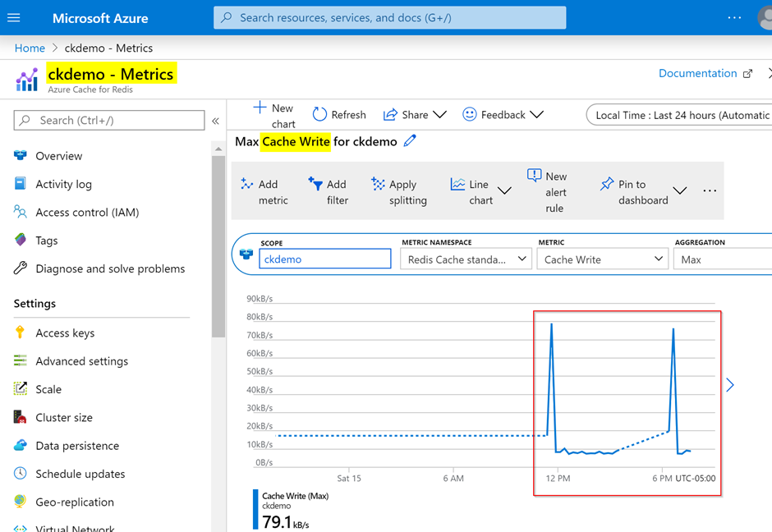Open the top bar ellipsis menu

(x=734, y=18)
